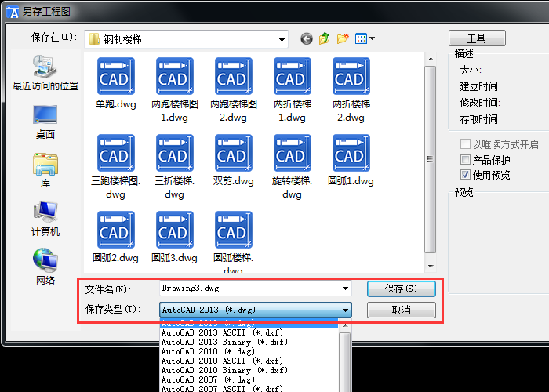This screenshot has height=392, width=549.
Task: Go up one folder level
Action: click(325, 38)
